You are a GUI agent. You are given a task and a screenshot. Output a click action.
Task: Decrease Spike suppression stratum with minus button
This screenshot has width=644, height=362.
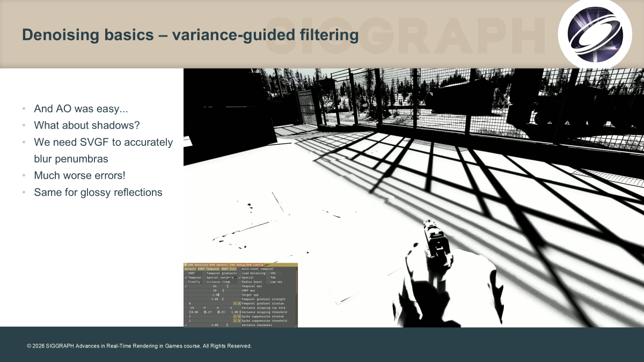tap(235, 316)
